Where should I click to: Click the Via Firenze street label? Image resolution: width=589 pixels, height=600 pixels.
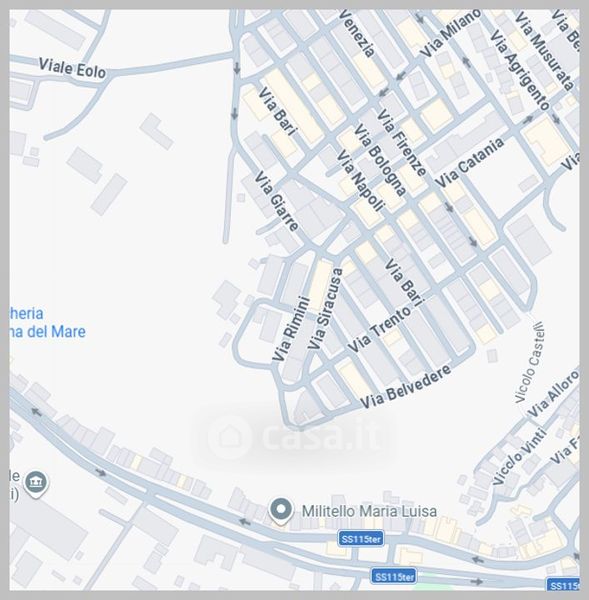(x=401, y=143)
